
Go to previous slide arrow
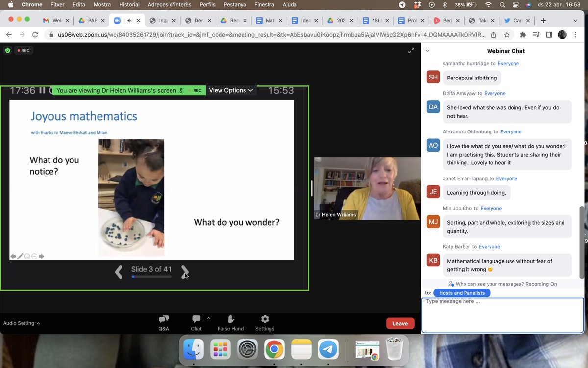tap(119, 272)
